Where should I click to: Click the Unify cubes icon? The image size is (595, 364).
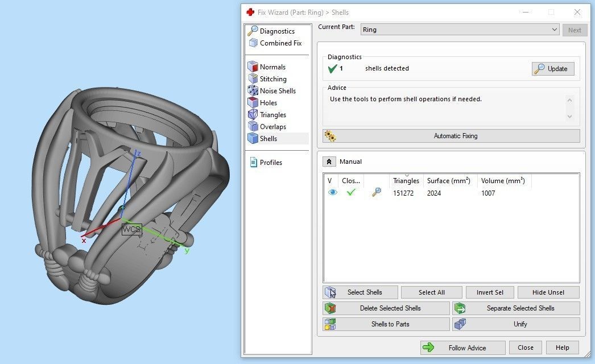point(460,324)
